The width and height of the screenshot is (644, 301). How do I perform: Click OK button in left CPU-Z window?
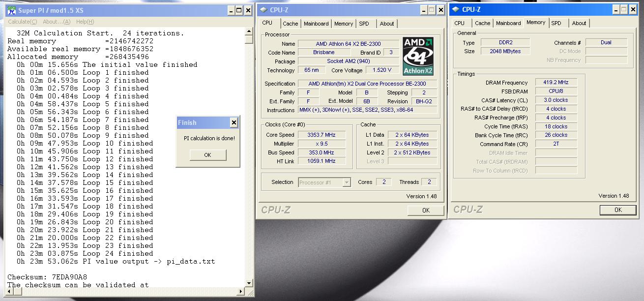tap(426, 210)
